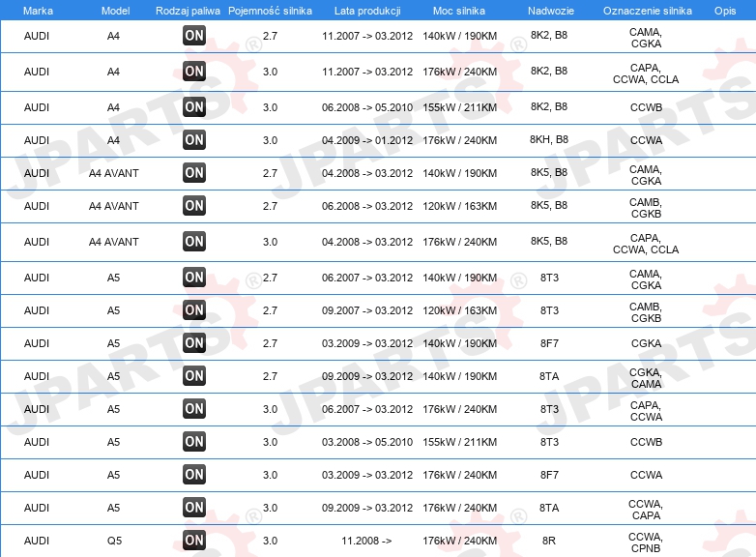Click the ON icon for A5 3.0 8TA row
Viewport: 756px width, 557px height.
click(194, 508)
